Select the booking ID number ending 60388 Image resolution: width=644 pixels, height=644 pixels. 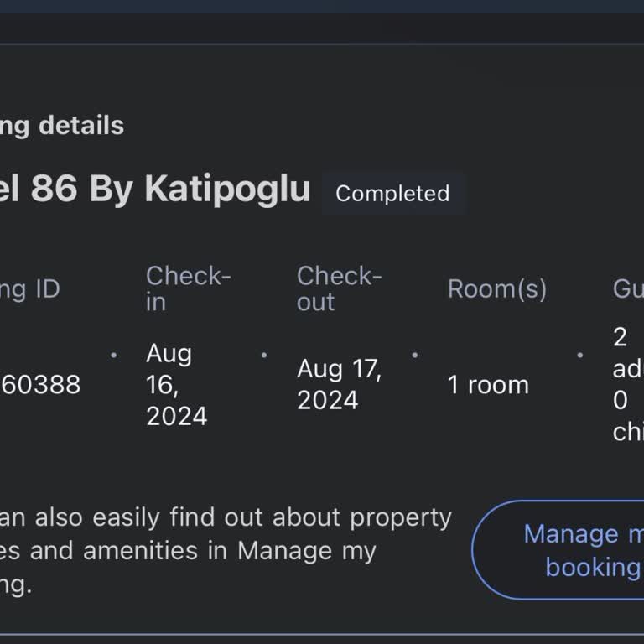[x=40, y=385]
